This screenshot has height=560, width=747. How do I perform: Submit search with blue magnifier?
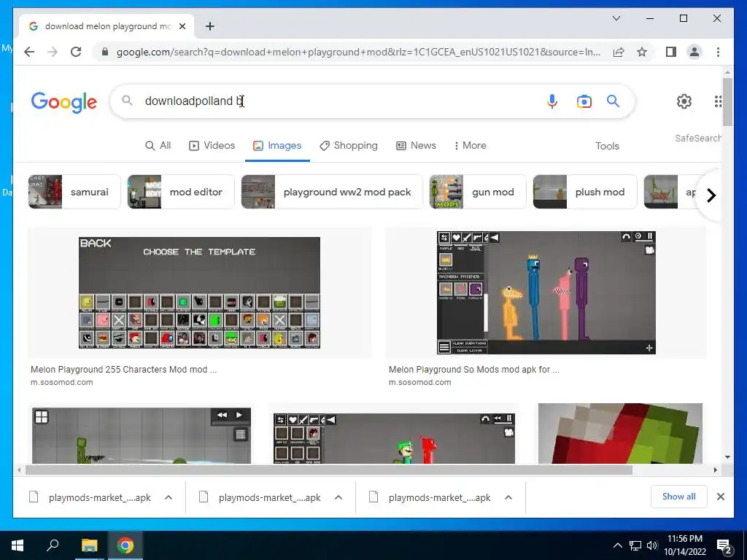click(613, 101)
